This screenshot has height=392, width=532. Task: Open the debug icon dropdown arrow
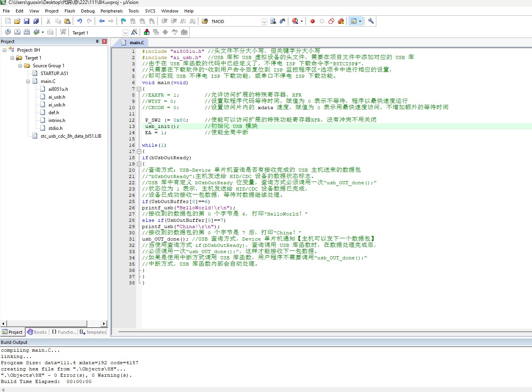tap(302, 22)
